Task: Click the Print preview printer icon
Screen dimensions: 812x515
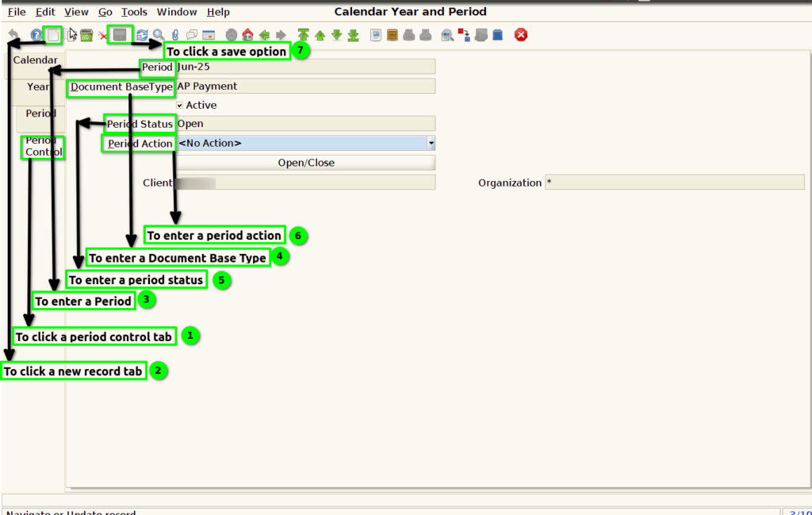Action: 409,35
